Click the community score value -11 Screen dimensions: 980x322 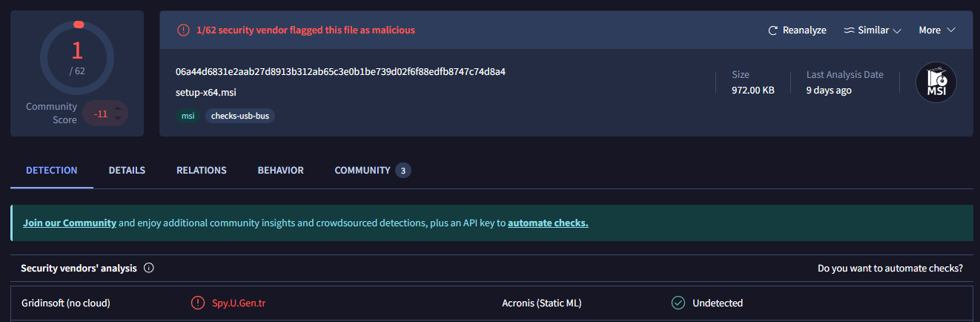pos(101,114)
